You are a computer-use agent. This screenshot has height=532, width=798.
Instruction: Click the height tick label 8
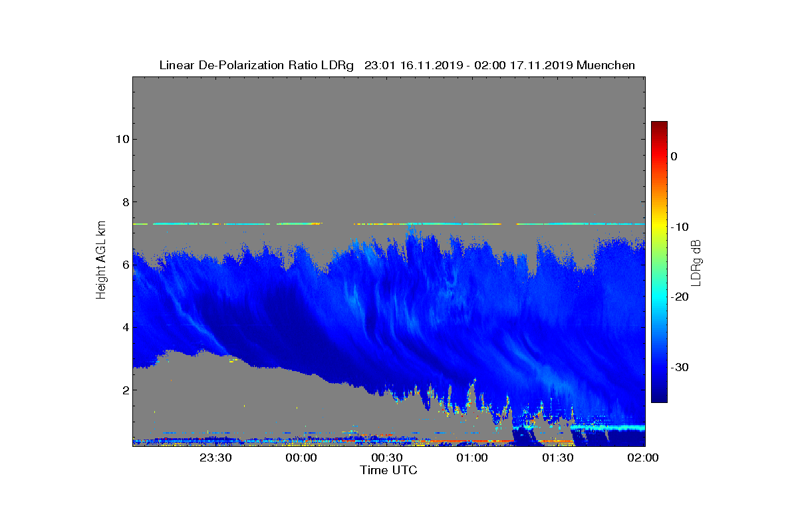coord(125,201)
